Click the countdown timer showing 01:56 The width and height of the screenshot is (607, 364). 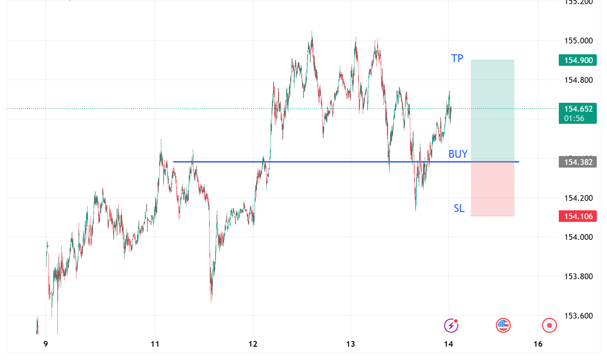(x=577, y=118)
